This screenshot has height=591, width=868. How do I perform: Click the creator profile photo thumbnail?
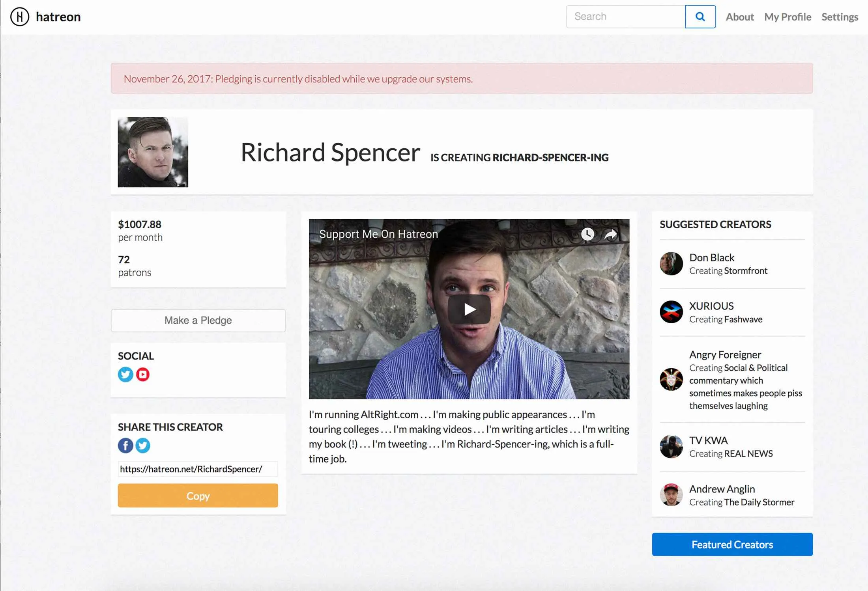point(153,152)
